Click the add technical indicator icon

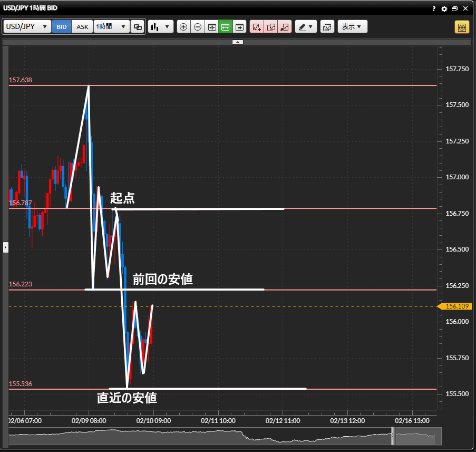(257, 27)
